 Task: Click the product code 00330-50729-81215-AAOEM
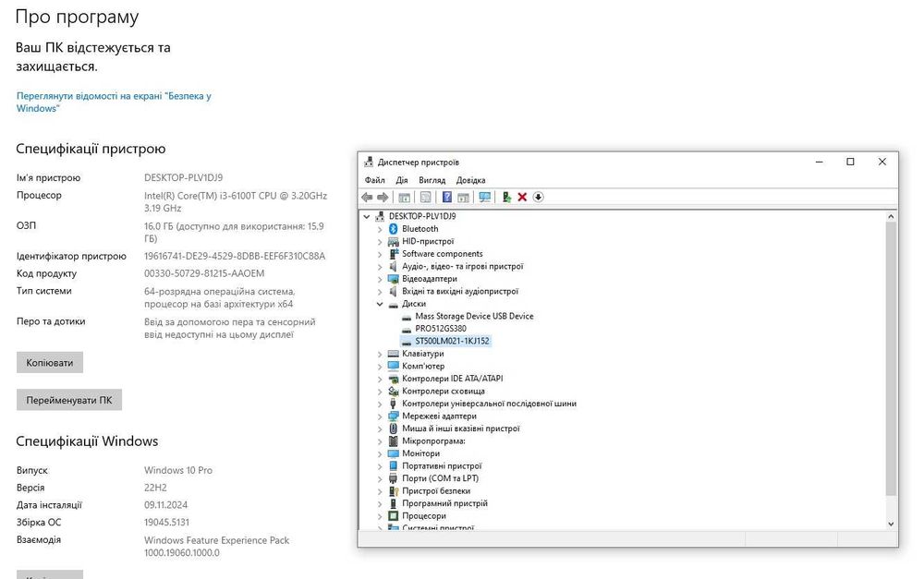(204, 273)
